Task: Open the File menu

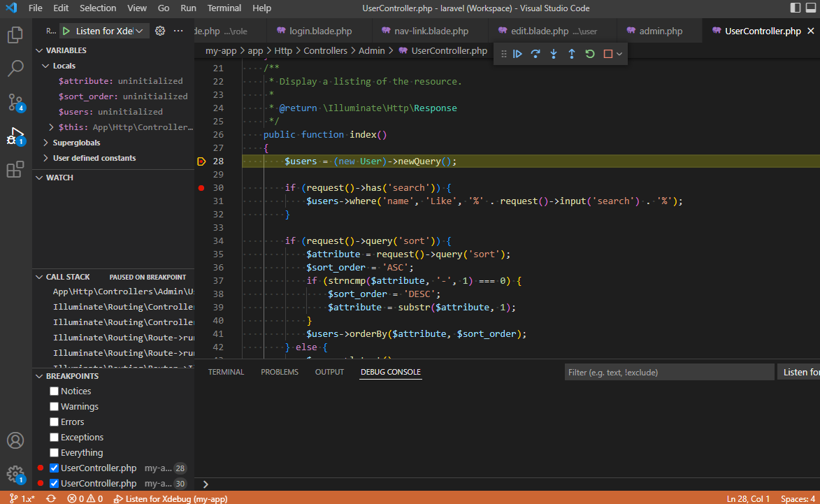Action: 36,8
